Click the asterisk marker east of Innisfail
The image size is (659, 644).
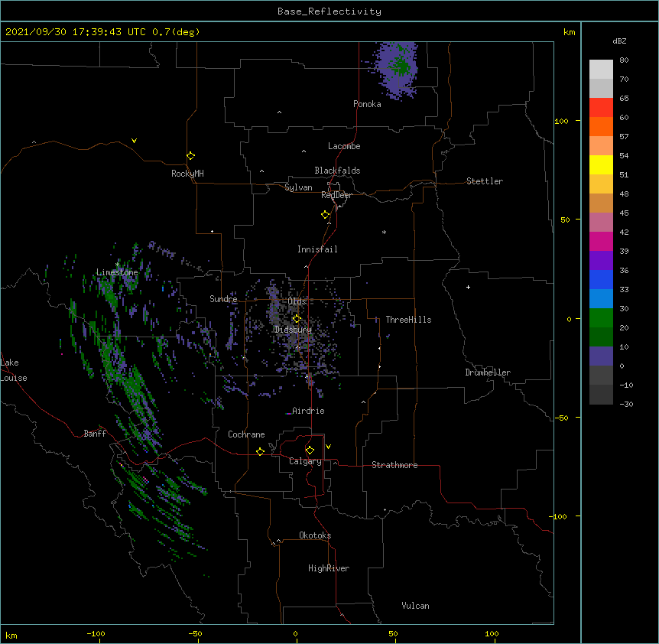(x=384, y=232)
